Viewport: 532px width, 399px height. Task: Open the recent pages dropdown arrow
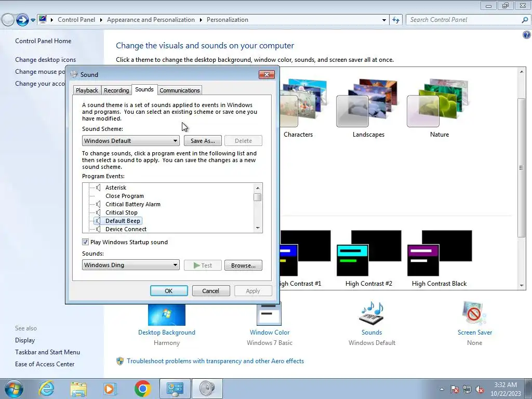pyautogui.click(x=33, y=20)
